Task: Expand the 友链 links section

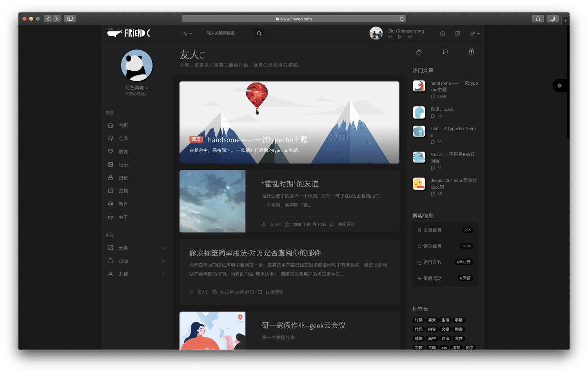Action: point(136,274)
